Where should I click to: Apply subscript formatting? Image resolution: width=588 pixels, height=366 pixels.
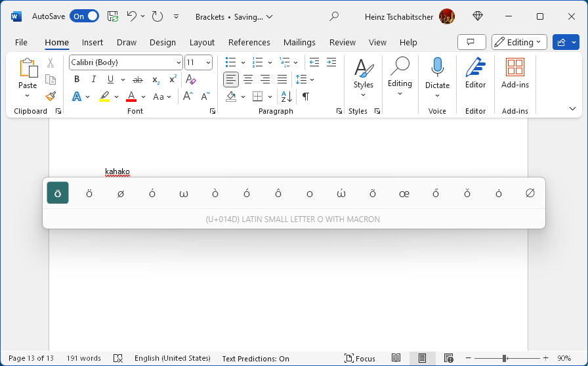(156, 80)
